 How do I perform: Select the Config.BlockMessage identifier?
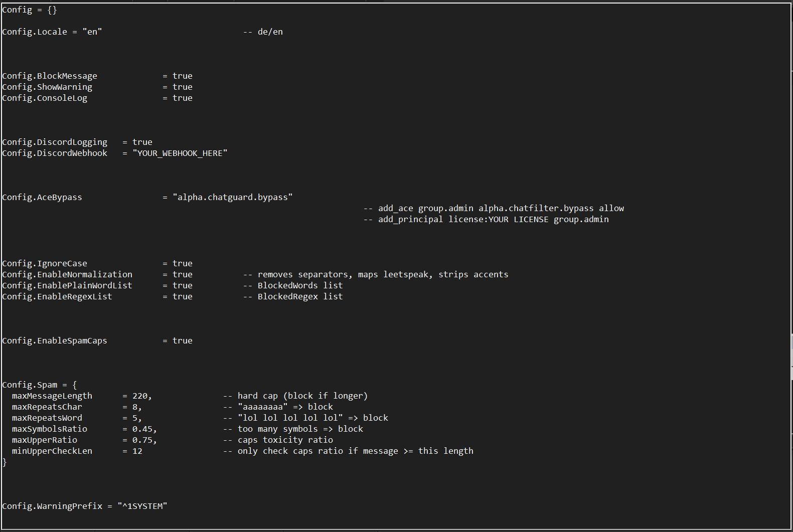(50, 76)
